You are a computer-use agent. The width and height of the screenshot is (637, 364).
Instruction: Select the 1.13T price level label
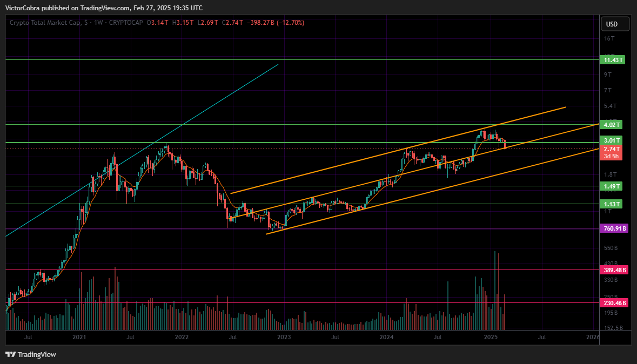coord(611,204)
